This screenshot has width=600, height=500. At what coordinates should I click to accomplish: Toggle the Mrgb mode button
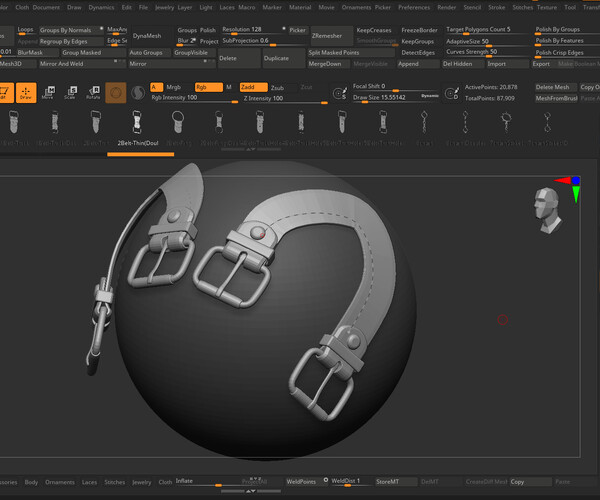tap(173, 87)
